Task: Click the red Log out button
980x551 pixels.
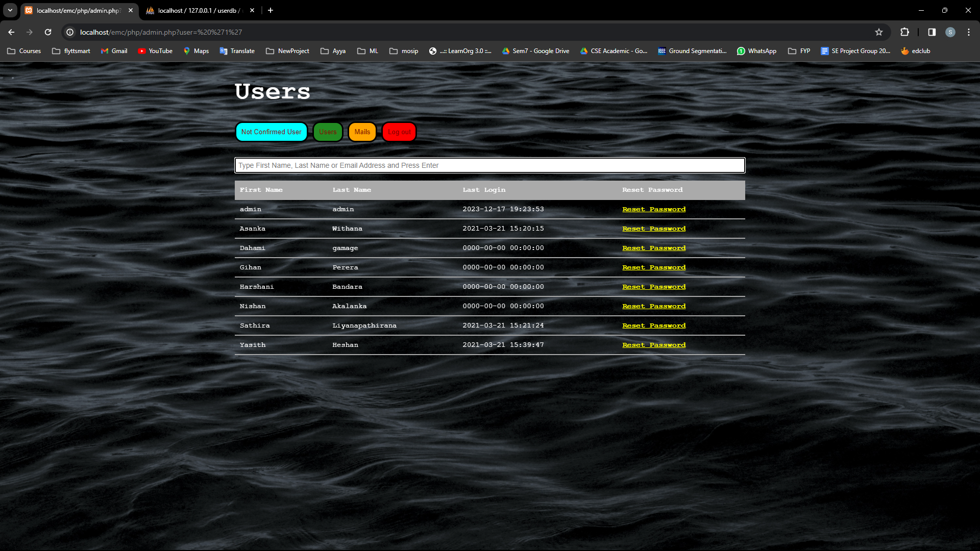Action: pos(399,132)
